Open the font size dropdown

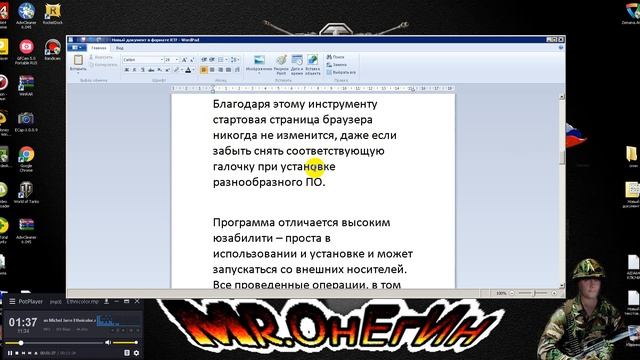177,60
